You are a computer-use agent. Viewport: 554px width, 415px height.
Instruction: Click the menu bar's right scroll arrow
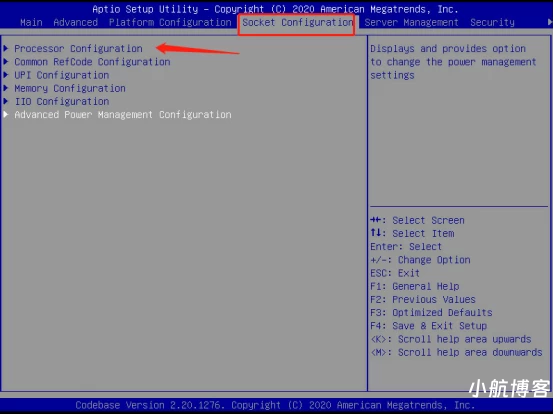(x=549, y=22)
